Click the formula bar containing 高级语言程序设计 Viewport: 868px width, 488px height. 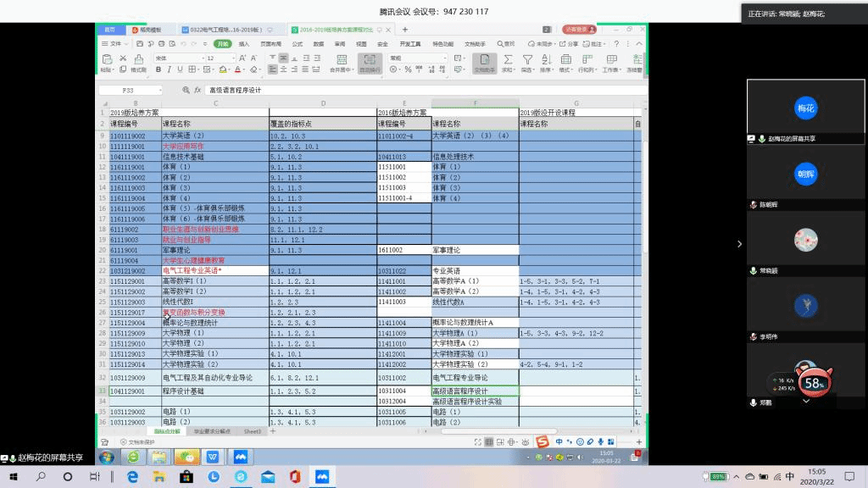click(426, 90)
